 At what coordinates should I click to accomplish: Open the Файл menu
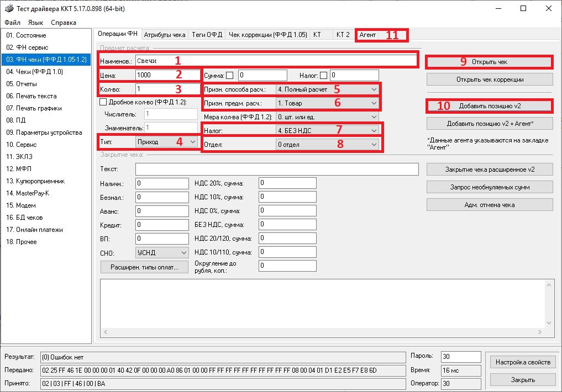[x=12, y=23]
